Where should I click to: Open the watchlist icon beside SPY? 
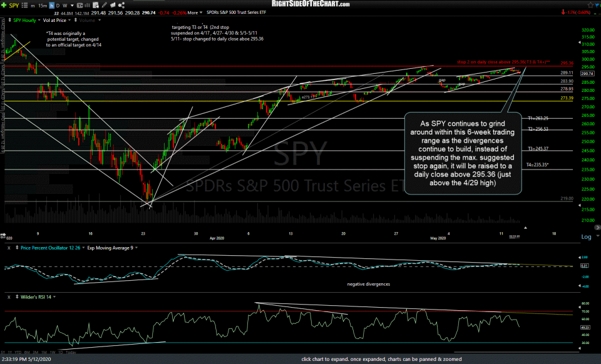[25, 4]
